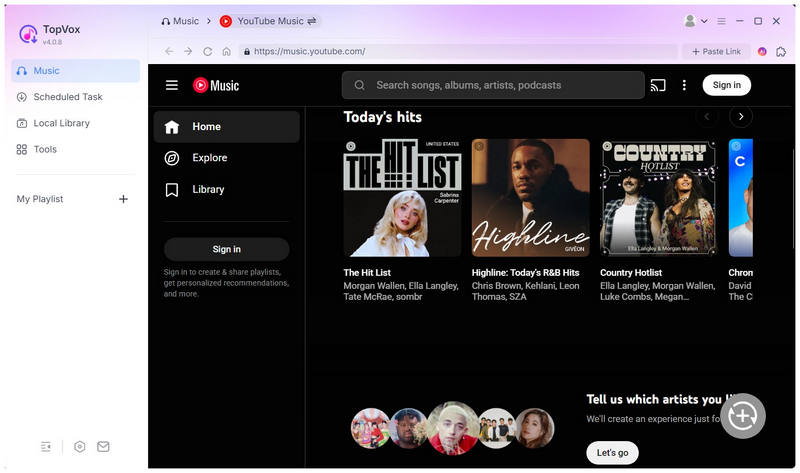Click Country Hotlist title link
The width and height of the screenshot is (800, 473).
click(631, 273)
